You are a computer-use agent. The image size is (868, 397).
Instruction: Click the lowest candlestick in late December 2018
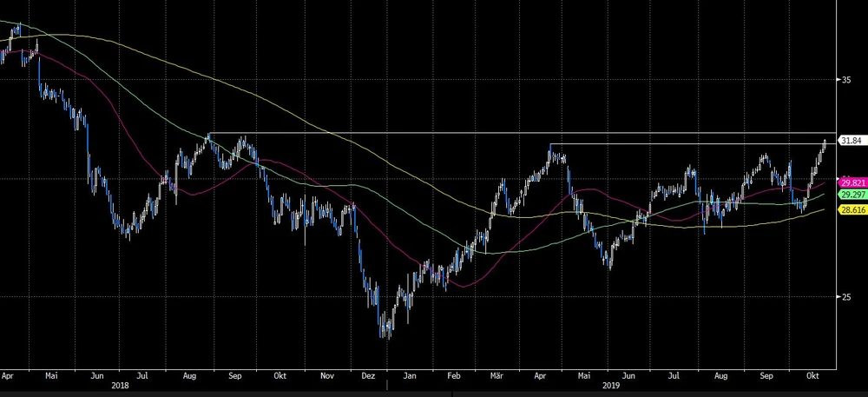coord(385,331)
